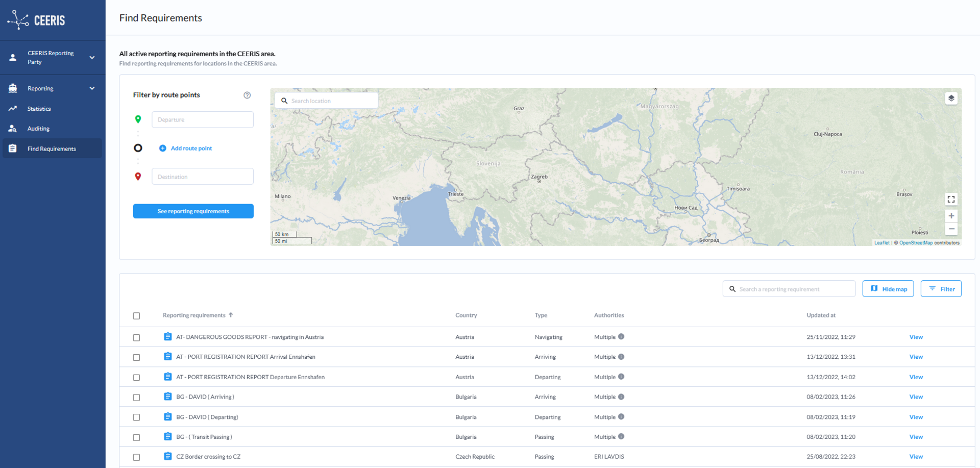View the CZ Border crossing requirement
Viewport: 980px width, 468px height.
[916, 457]
